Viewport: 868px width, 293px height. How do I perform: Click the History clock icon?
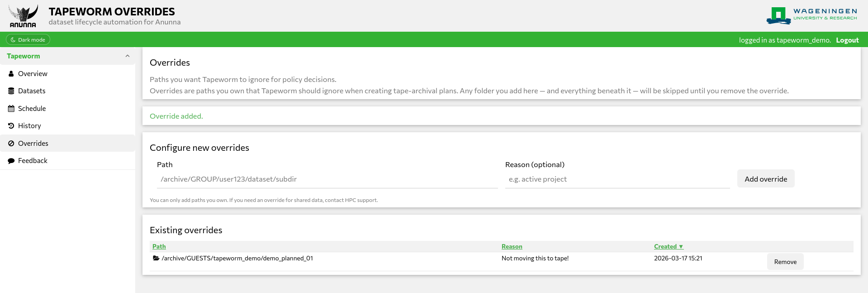tap(11, 126)
